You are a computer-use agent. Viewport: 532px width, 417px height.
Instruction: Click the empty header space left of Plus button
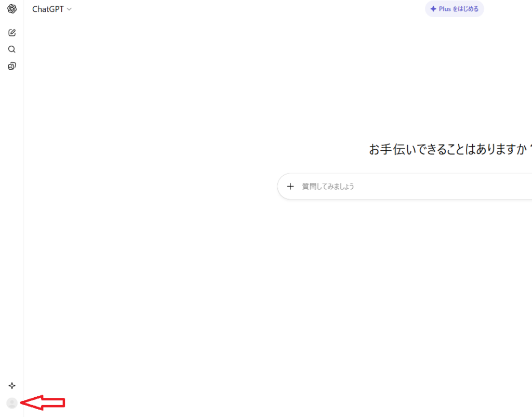(x=260, y=9)
